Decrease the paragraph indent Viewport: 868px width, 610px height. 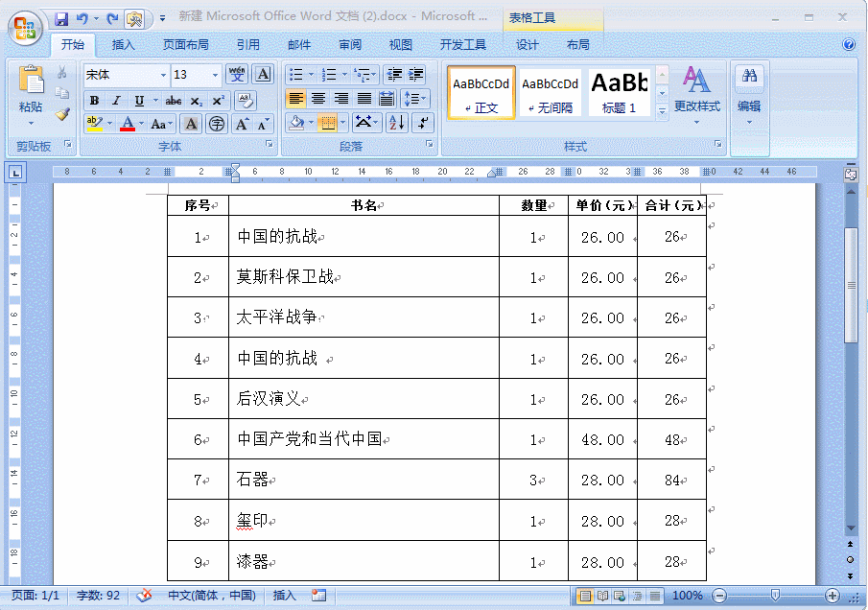[x=395, y=74]
